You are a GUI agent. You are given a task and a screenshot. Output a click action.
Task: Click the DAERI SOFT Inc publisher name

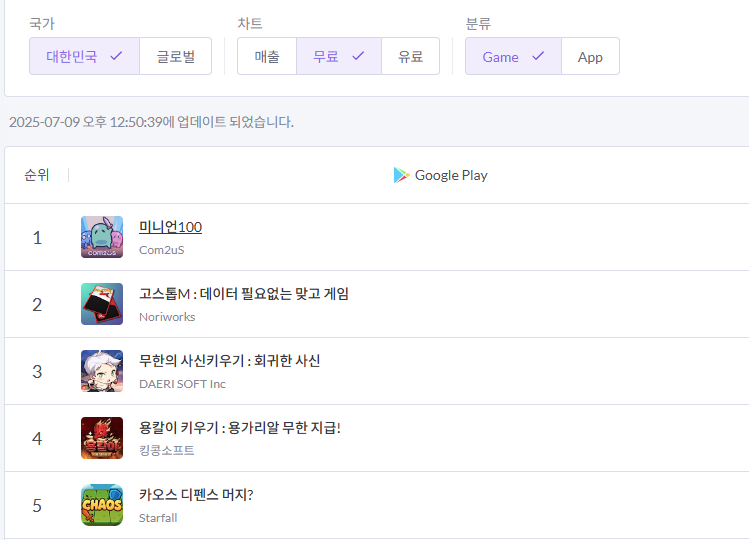click(182, 384)
